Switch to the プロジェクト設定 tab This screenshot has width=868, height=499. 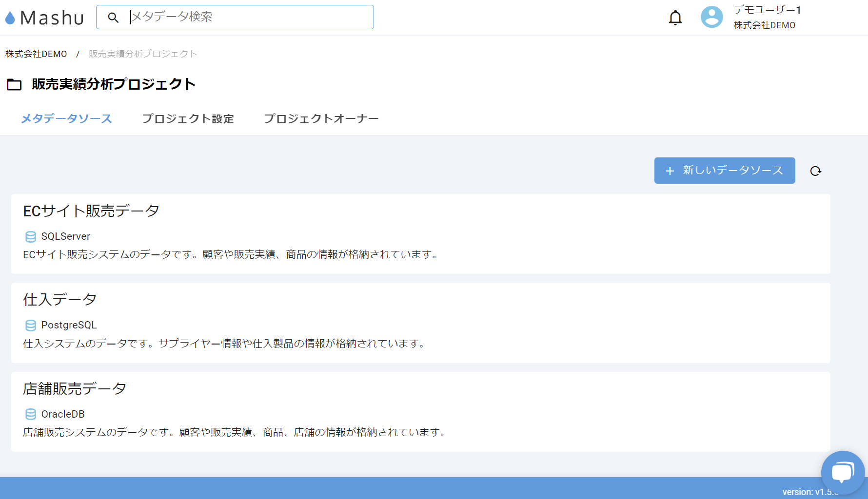(x=188, y=118)
